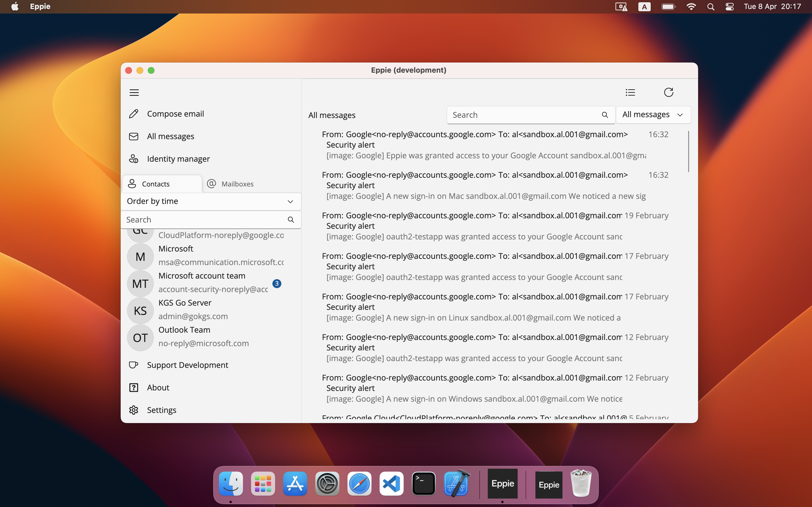Open the About page

(x=158, y=387)
